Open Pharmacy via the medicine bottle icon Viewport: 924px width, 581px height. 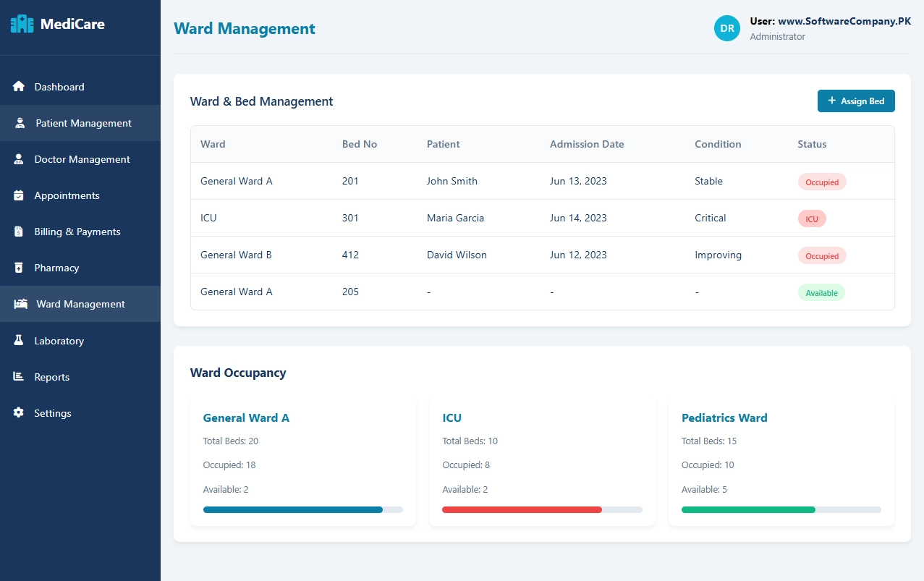[18, 267]
